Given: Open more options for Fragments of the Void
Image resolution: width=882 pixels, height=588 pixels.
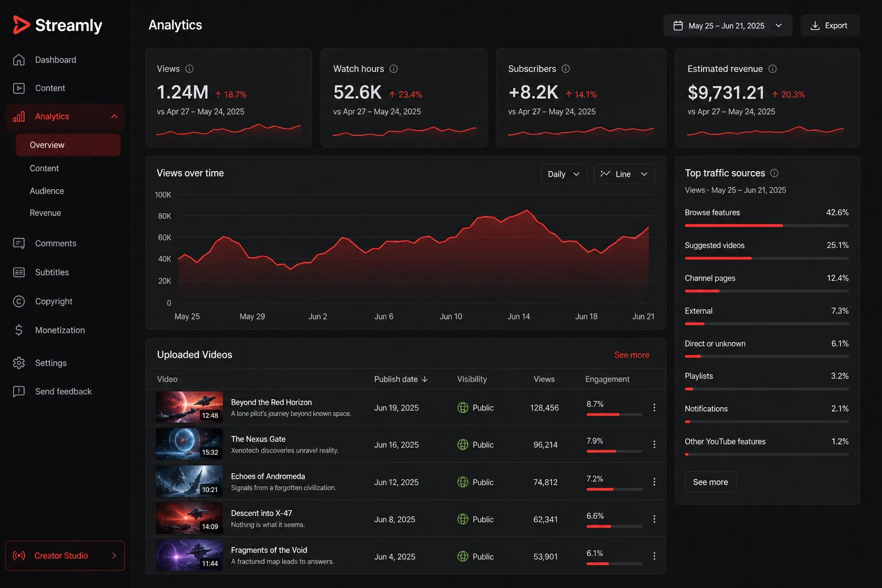Looking at the screenshot, I should pos(654,556).
